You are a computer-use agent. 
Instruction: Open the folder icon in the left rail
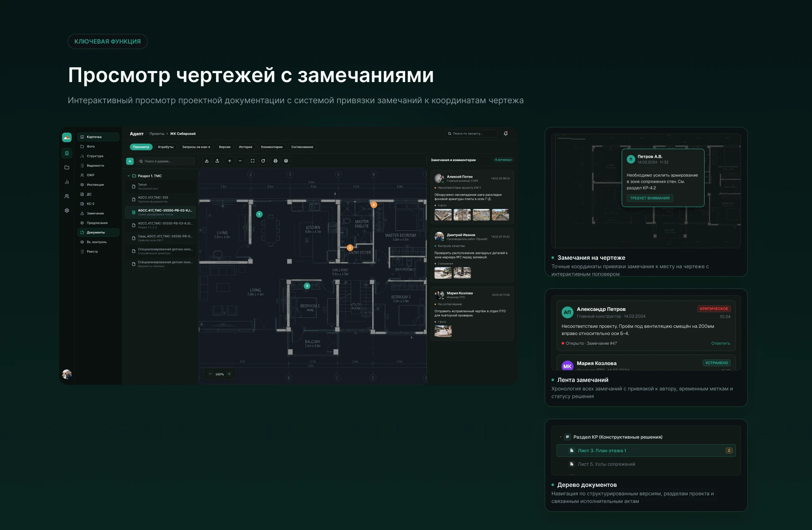click(x=67, y=168)
